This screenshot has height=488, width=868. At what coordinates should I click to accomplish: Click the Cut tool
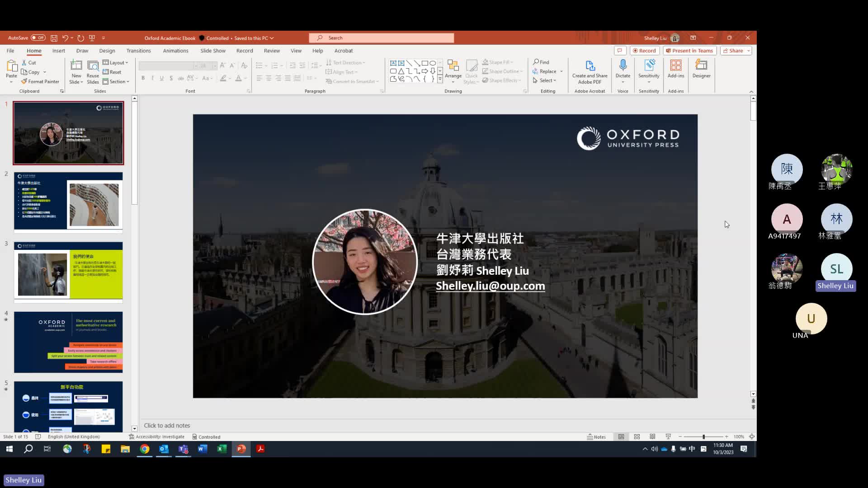coord(29,63)
